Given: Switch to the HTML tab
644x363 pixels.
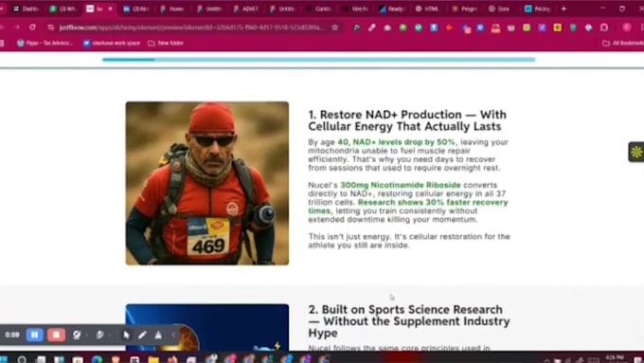Looking at the screenshot, I should 427,9.
